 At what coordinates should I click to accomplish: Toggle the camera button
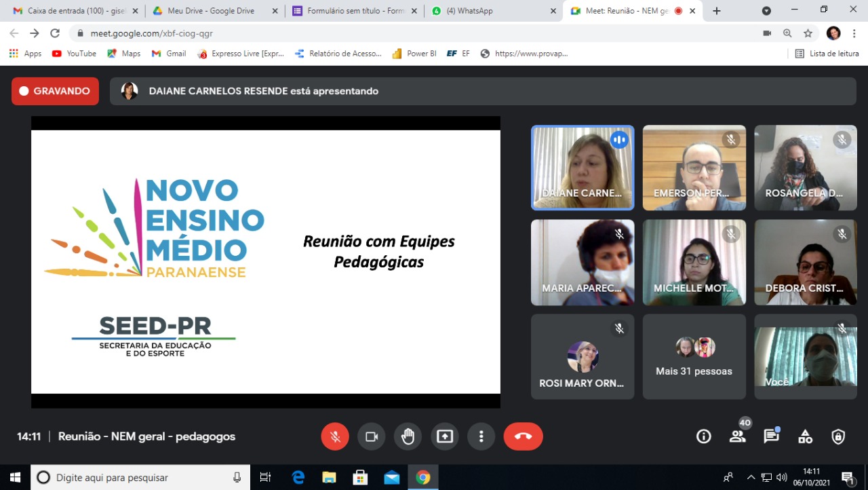(x=372, y=436)
